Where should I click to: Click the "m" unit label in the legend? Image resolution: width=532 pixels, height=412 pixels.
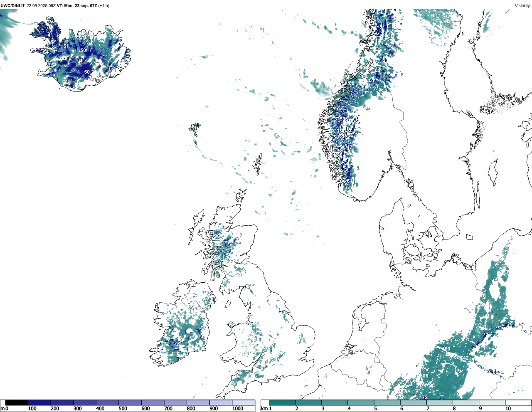[x=2, y=409]
